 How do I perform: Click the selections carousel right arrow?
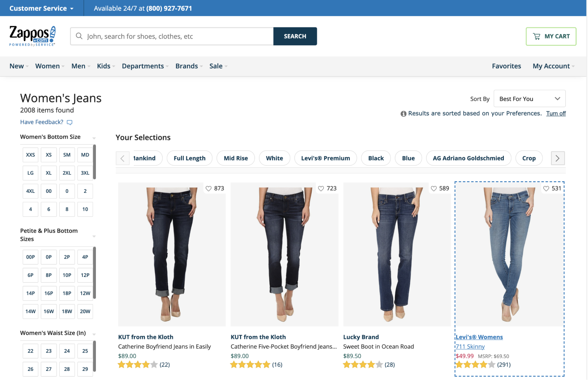click(x=557, y=158)
